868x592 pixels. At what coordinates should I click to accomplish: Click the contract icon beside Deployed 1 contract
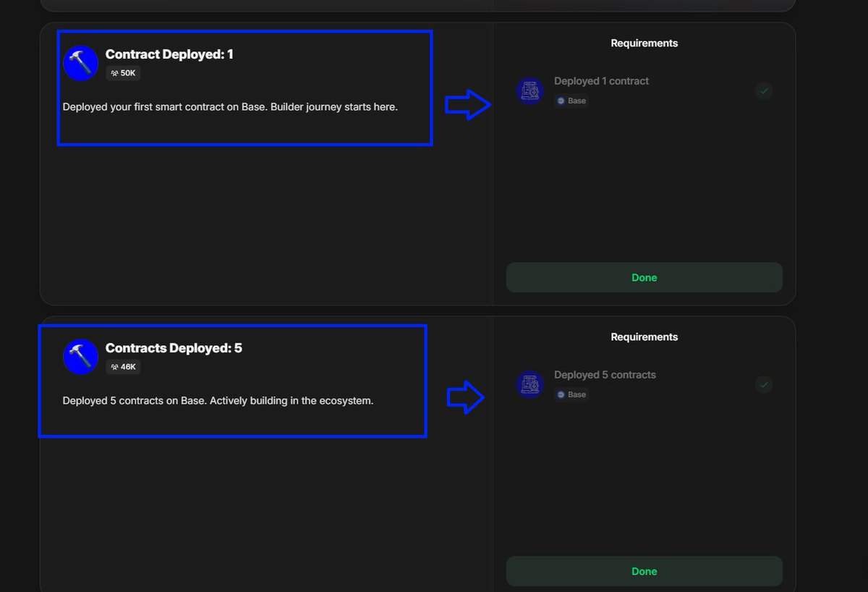click(530, 90)
